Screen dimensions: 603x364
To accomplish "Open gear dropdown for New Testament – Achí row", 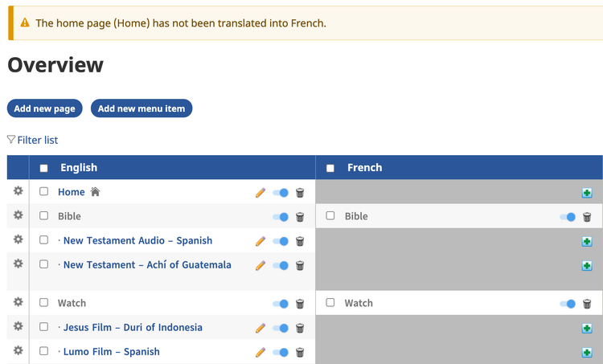I will (x=18, y=264).
